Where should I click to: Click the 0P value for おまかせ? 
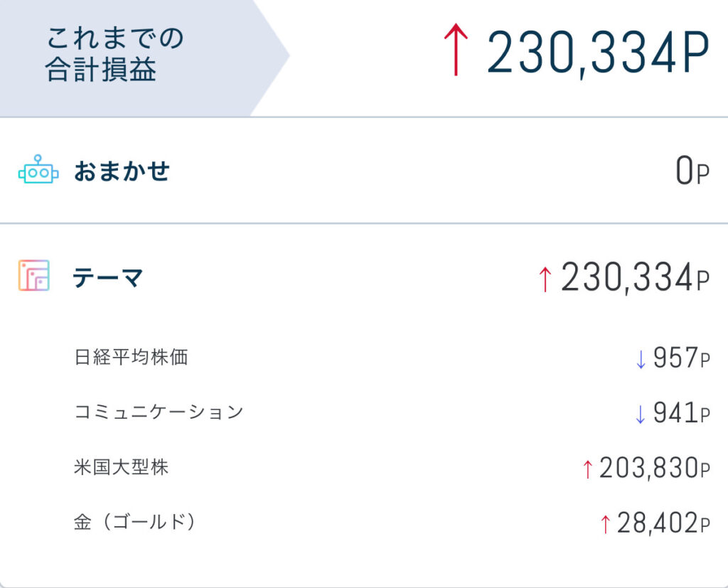point(692,171)
